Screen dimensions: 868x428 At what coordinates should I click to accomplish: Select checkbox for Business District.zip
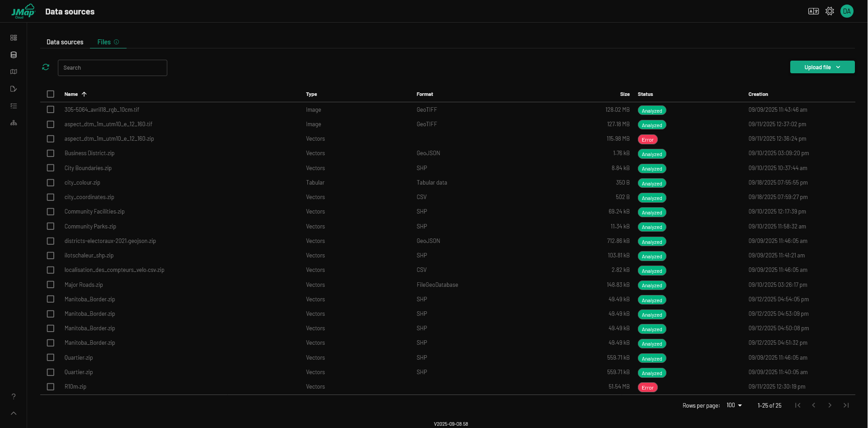click(51, 153)
